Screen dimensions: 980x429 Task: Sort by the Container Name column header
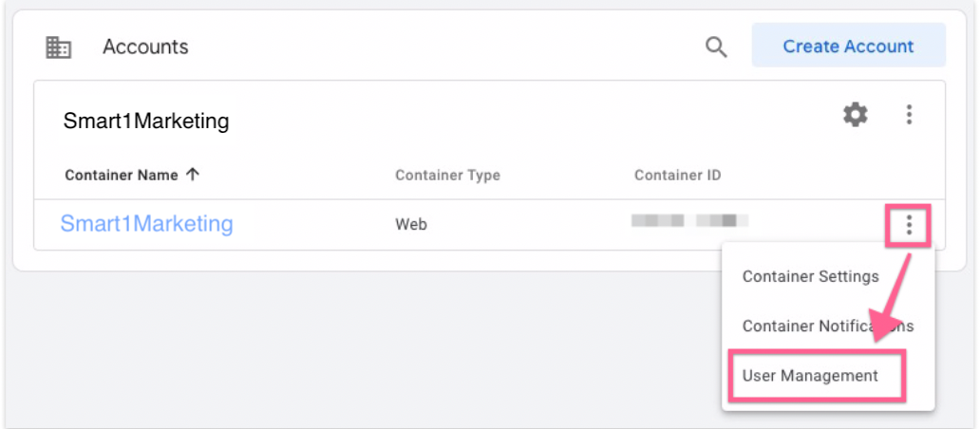pos(122,175)
